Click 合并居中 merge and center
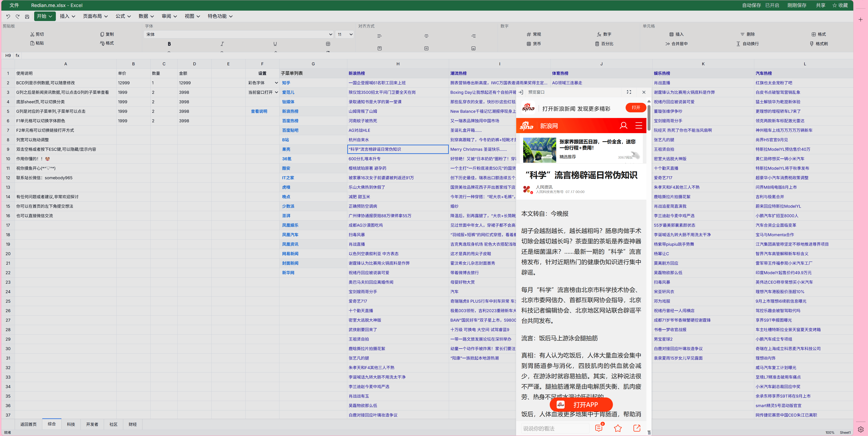This screenshot has height=436, width=868. point(676,44)
